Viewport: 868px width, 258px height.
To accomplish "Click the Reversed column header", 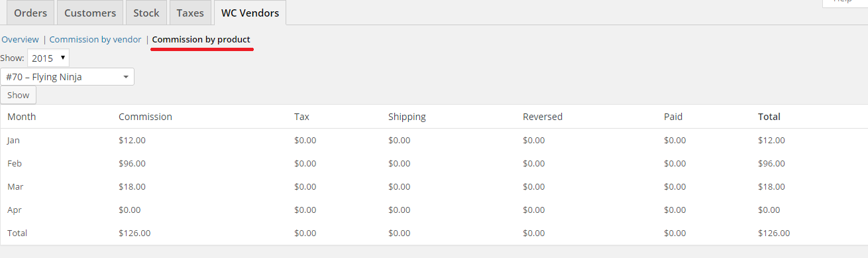I will pos(543,117).
